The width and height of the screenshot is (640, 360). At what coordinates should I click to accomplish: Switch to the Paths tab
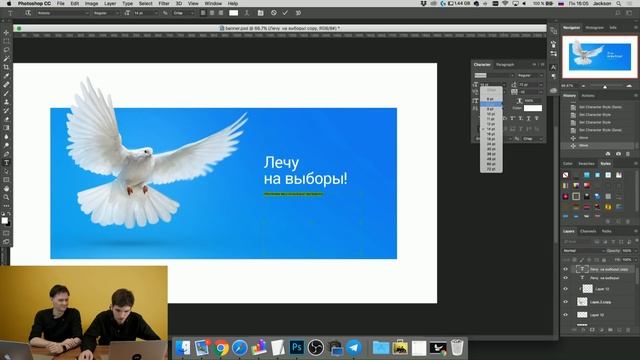coord(607,231)
